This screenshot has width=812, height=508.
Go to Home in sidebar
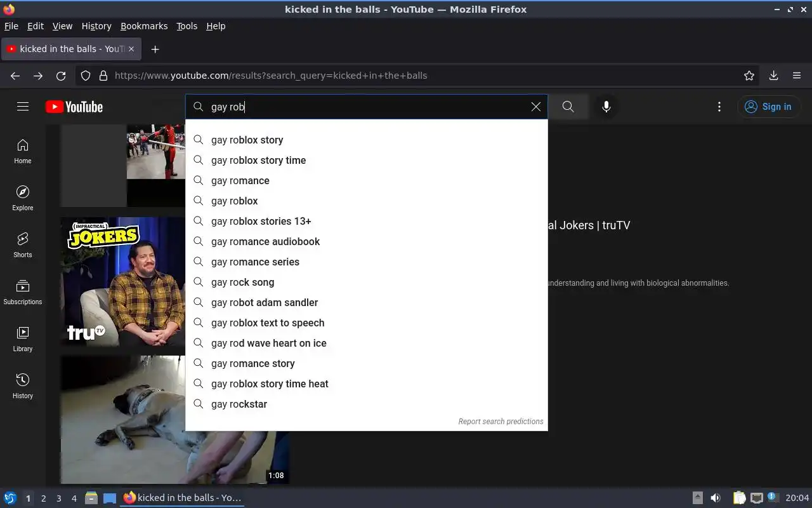23,152
